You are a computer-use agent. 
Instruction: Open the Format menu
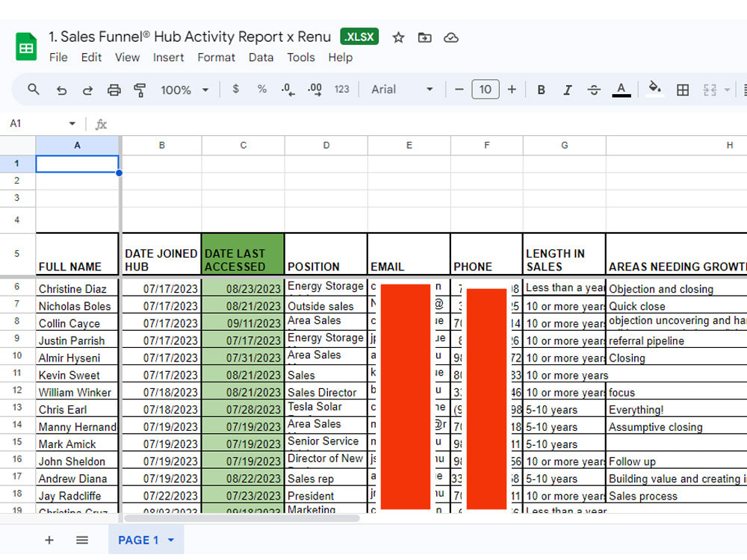(x=217, y=57)
